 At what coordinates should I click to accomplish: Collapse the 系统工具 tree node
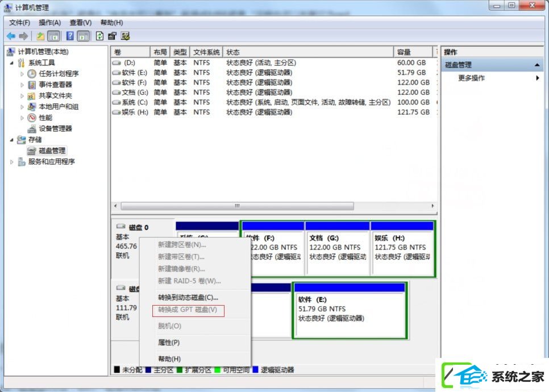tap(13, 63)
